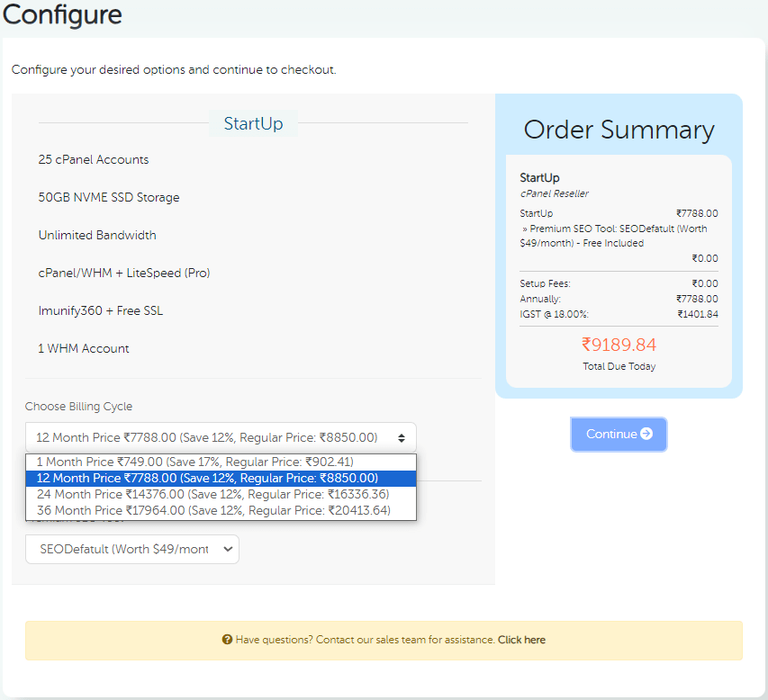Click the Continue button
The image size is (768, 700).
pos(619,434)
